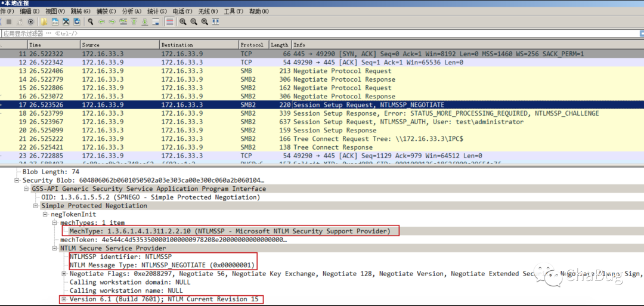Select packet 23 TCP ACK Seq=1129 row

[322, 156]
